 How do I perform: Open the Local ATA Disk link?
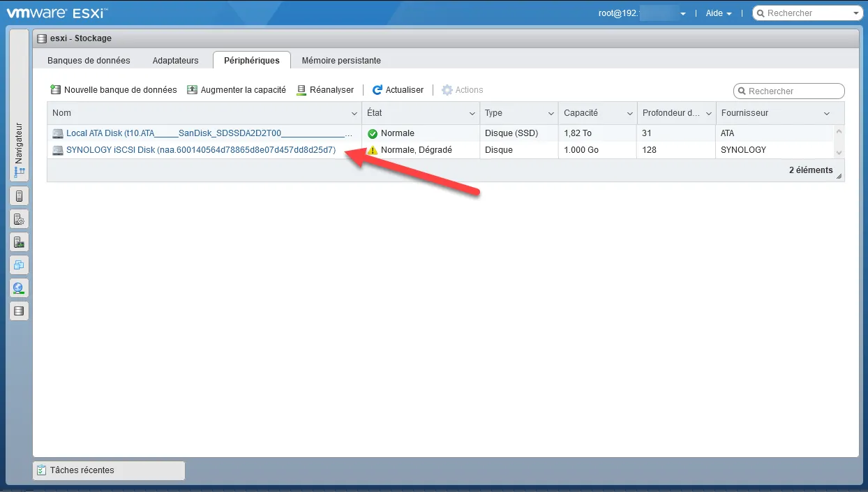point(209,133)
